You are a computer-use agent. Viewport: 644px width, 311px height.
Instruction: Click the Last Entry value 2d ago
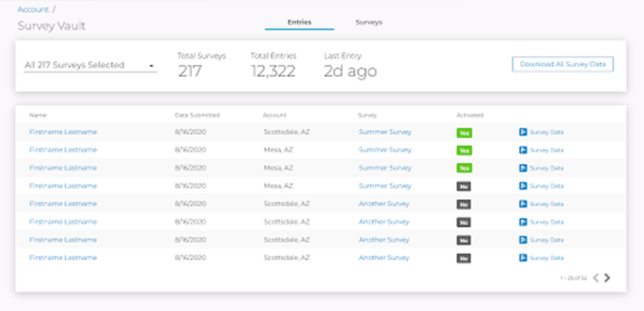[x=351, y=71]
